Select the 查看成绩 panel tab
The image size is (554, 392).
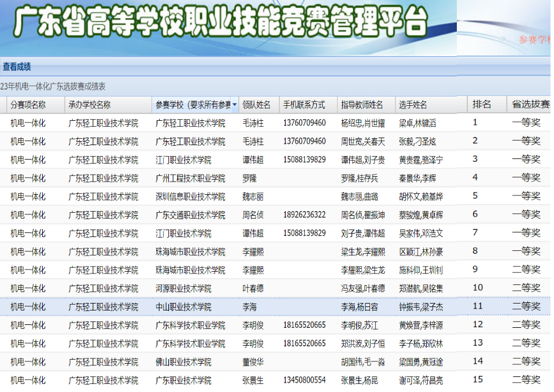tap(17, 66)
